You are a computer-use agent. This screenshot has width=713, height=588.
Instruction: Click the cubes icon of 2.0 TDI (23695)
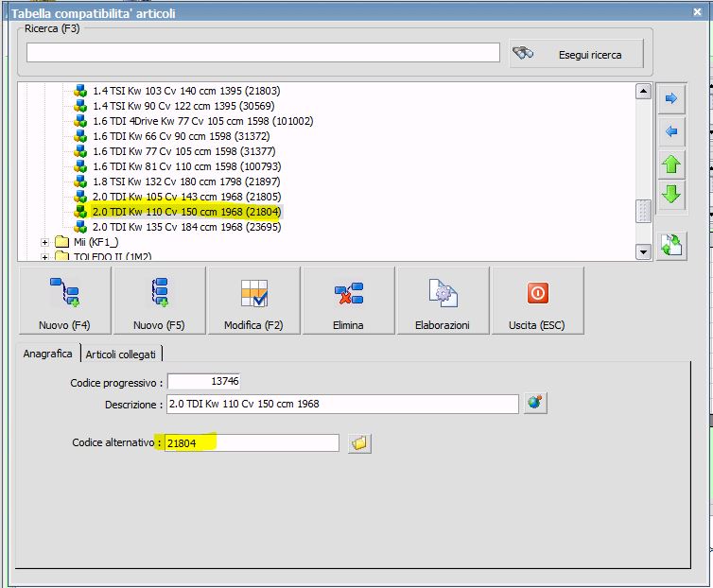click(x=80, y=227)
